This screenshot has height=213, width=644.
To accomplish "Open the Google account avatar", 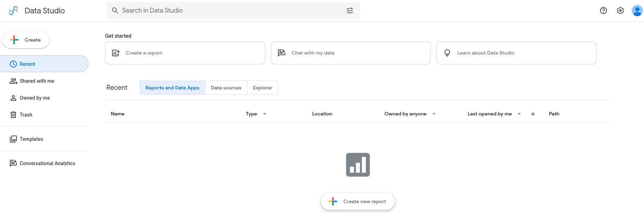I will click(x=637, y=11).
